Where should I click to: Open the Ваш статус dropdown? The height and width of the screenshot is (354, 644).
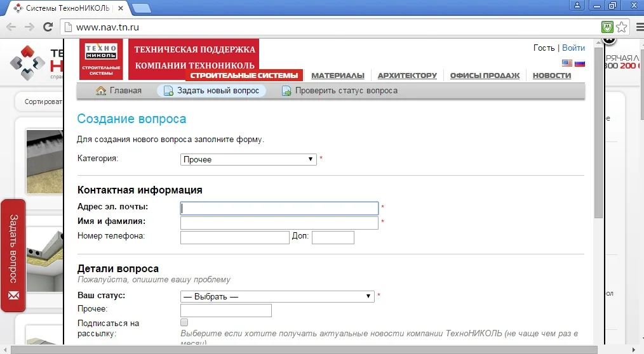[x=278, y=296]
